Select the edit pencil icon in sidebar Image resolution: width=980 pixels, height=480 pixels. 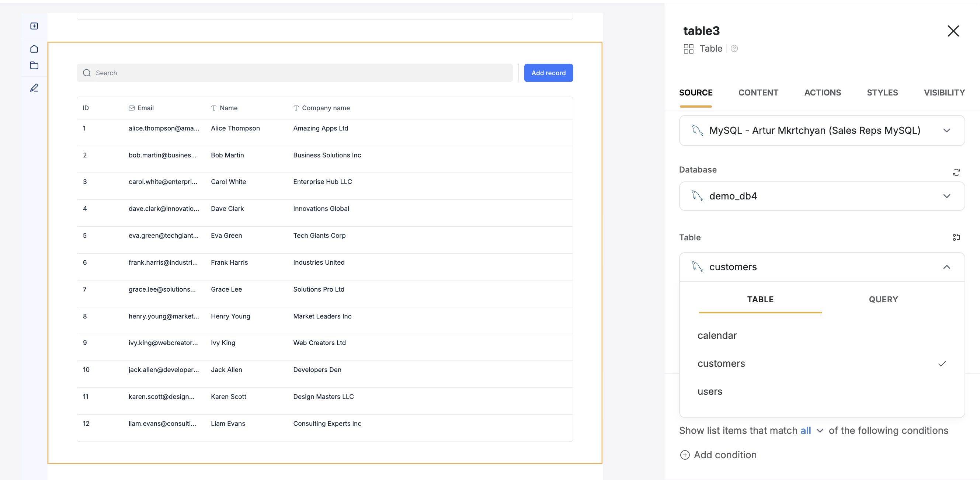pyautogui.click(x=34, y=87)
